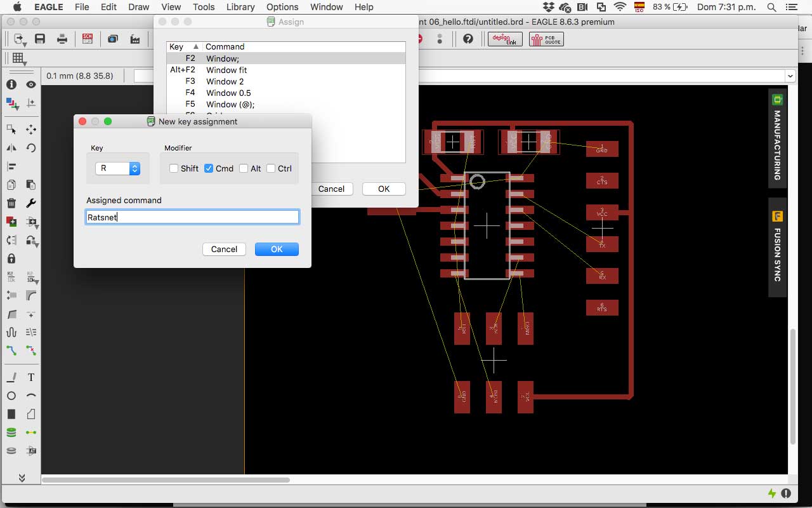Viewport: 812px width, 508px height.
Task: Click the board's vertical scrollbar
Action: click(794, 387)
